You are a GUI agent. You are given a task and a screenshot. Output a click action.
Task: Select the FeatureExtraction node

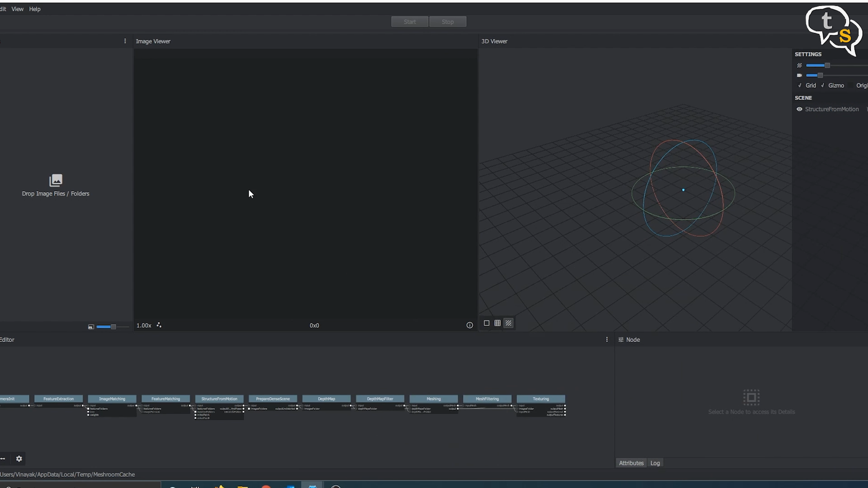pos(58,399)
